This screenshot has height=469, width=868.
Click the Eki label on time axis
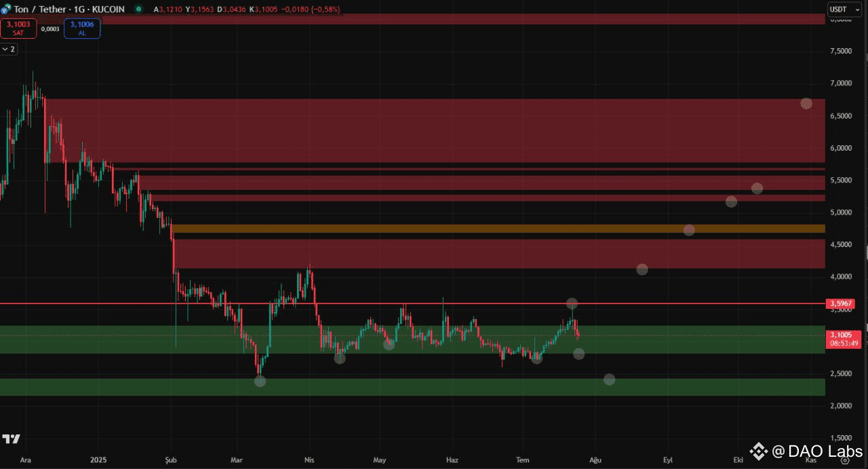point(738,459)
